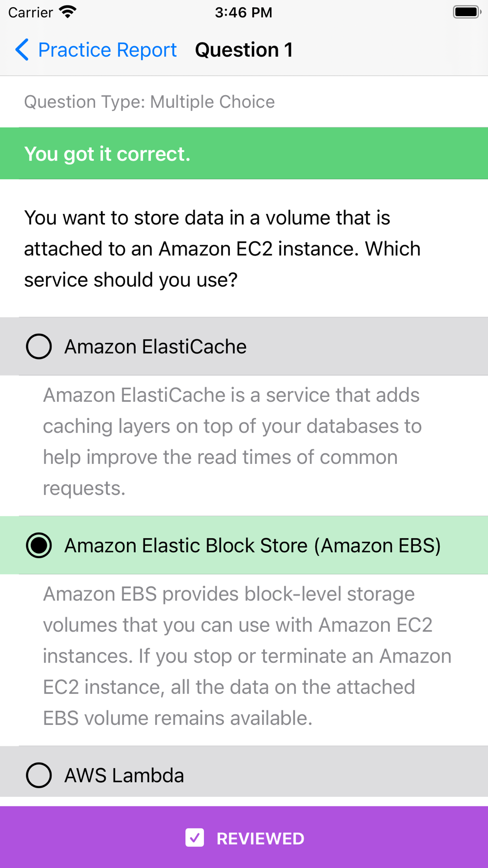Tap the AWS Lambda answer text
The height and width of the screenshot is (868, 488).
click(x=124, y=775)
